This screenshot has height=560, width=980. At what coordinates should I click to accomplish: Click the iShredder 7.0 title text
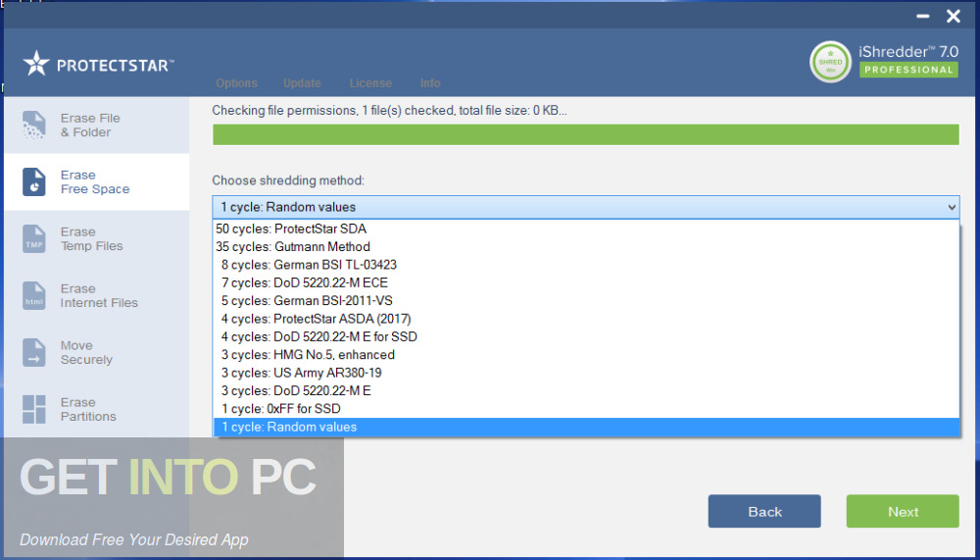pyautogui.click(x=908, y=51)
